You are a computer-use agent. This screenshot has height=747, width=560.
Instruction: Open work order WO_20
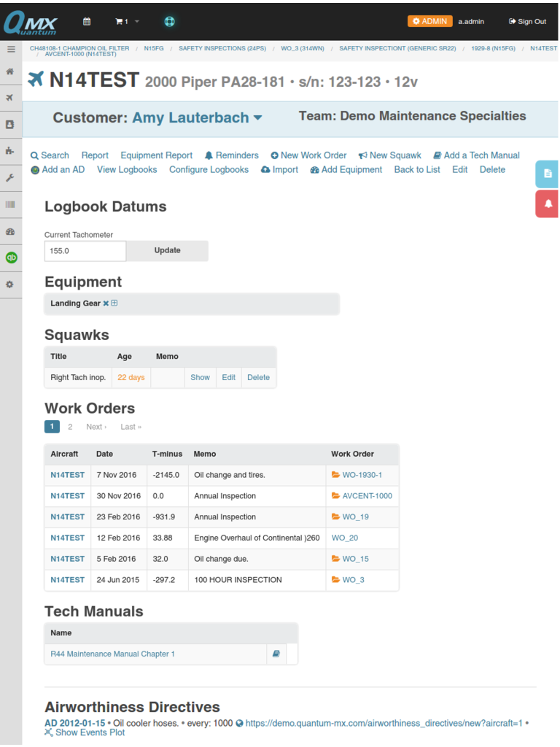pyautogui.click(x=345, y=538)
